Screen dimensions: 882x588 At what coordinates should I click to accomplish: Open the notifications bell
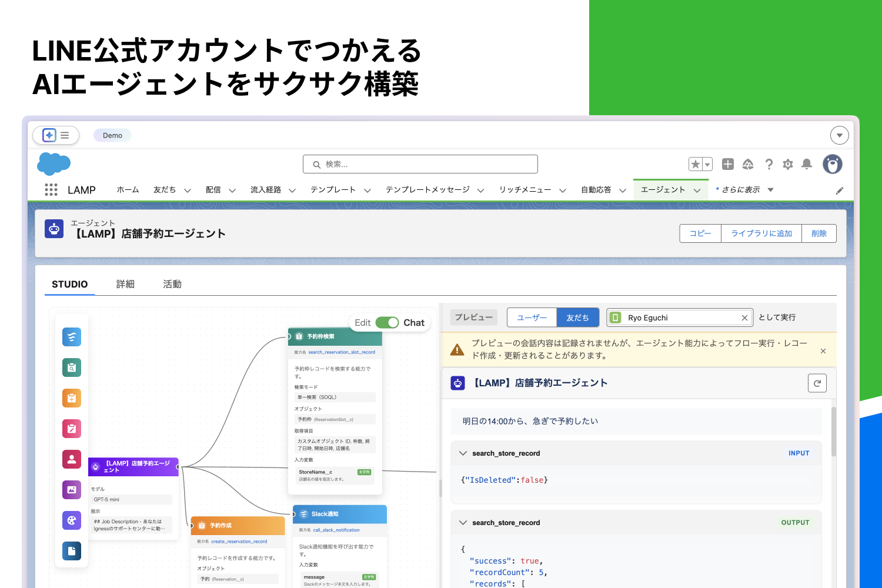[x=807, y=164]
